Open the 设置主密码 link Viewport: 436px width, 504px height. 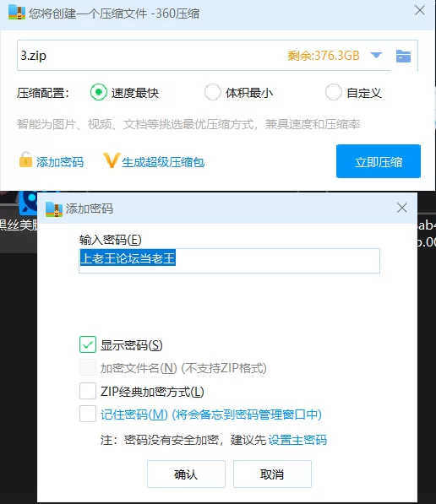pos(297,440)
